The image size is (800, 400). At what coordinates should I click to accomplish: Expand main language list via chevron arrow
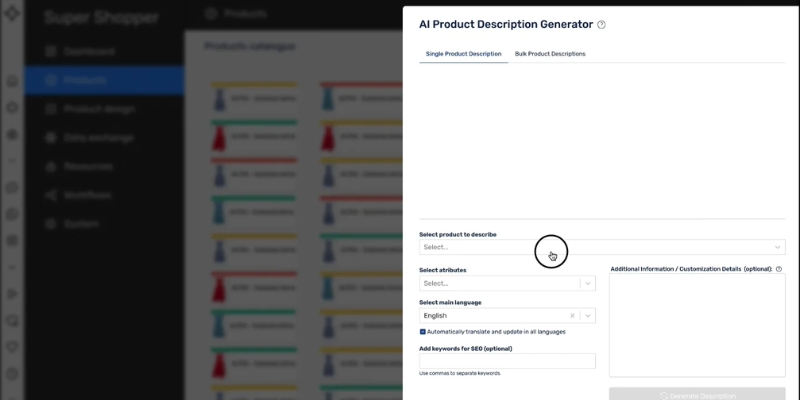coord(587,315)
